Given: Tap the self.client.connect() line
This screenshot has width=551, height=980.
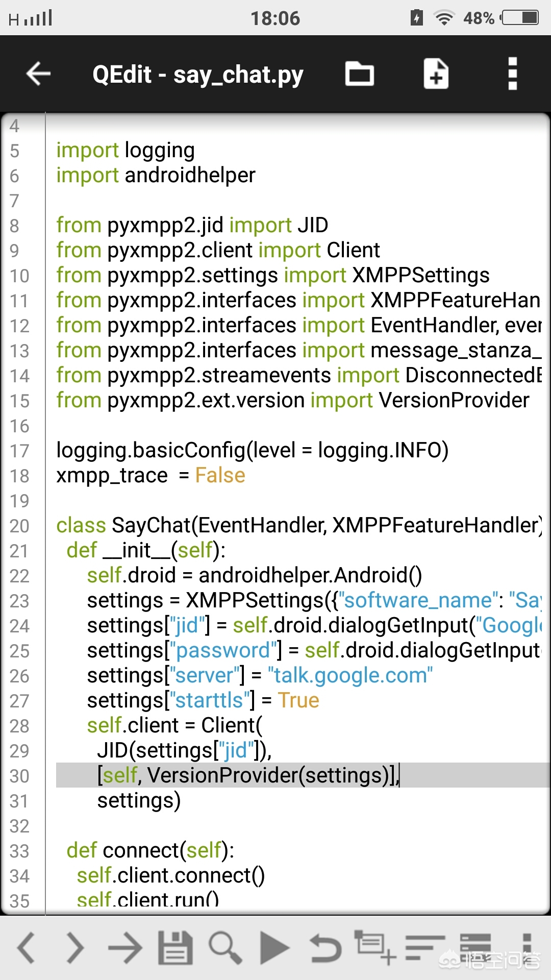Looking at the screenshot, I should (x=171, y=875).
